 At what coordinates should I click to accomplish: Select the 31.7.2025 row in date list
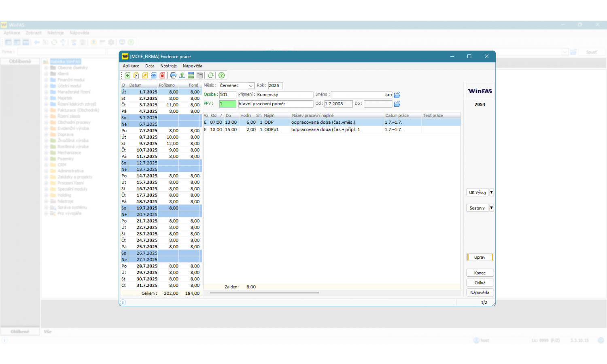[x=161, y=286]
